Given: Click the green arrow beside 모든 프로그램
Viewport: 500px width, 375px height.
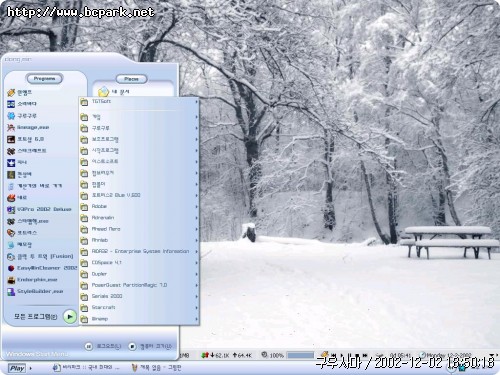Looking at the screenshot, I should click(70, 317).
